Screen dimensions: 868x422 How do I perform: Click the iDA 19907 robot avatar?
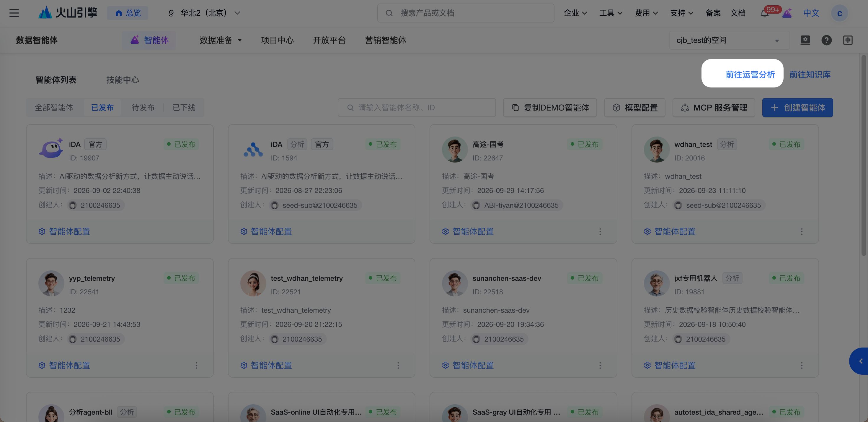pyautogui.click(x=51, y=149)
